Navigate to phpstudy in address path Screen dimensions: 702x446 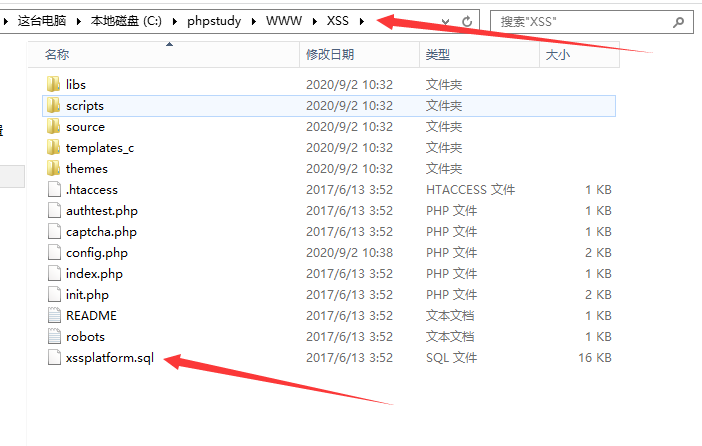(x=215, y=21)
